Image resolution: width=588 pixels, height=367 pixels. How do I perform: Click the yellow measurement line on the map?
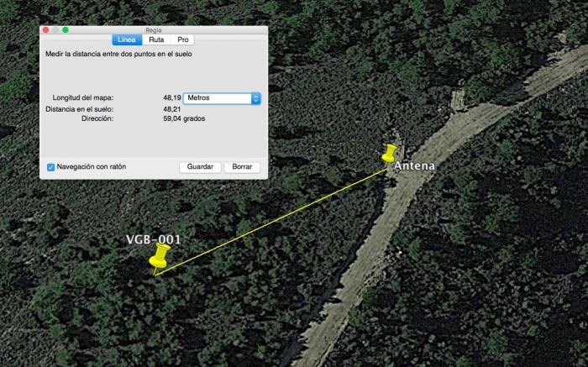click(270, 223)
